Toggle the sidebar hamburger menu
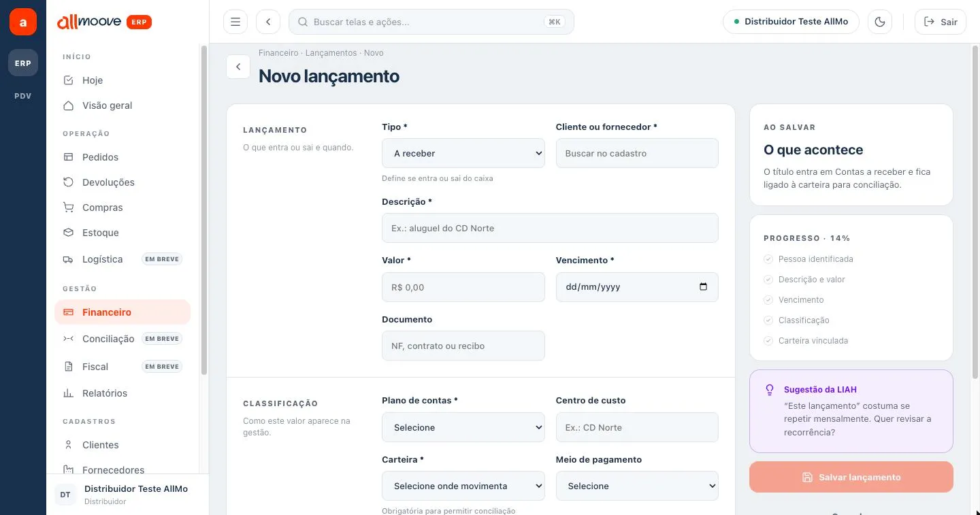This screenshot has height=515, width=980. click(x=235, y=22)
